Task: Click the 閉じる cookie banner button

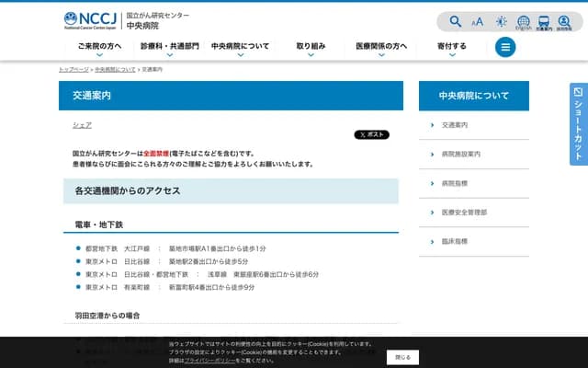Action: click(402, 356)
